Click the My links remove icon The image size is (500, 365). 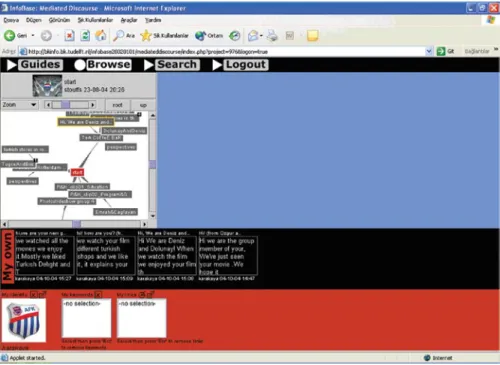[x=142, y=294]
